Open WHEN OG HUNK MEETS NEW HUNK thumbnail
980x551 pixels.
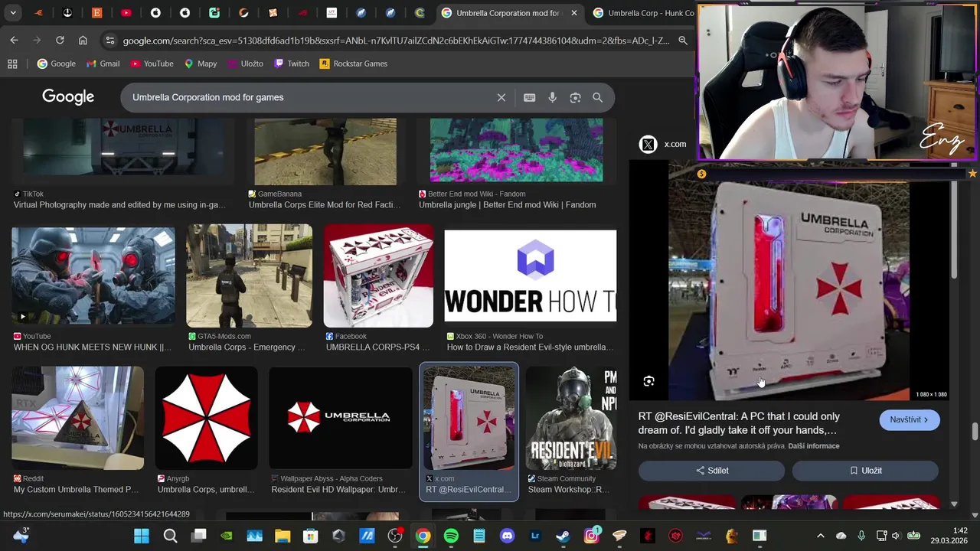click(x=93, y=277)
